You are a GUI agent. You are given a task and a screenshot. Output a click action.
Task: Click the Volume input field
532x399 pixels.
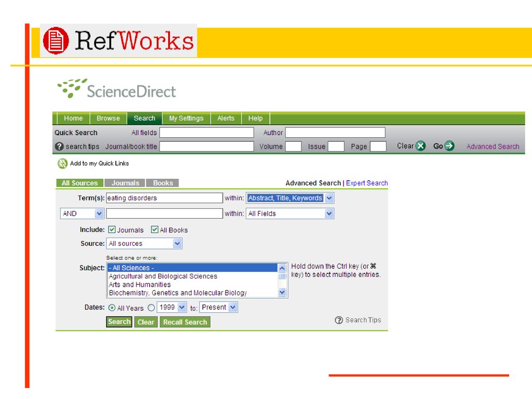(x=294, y=146)
